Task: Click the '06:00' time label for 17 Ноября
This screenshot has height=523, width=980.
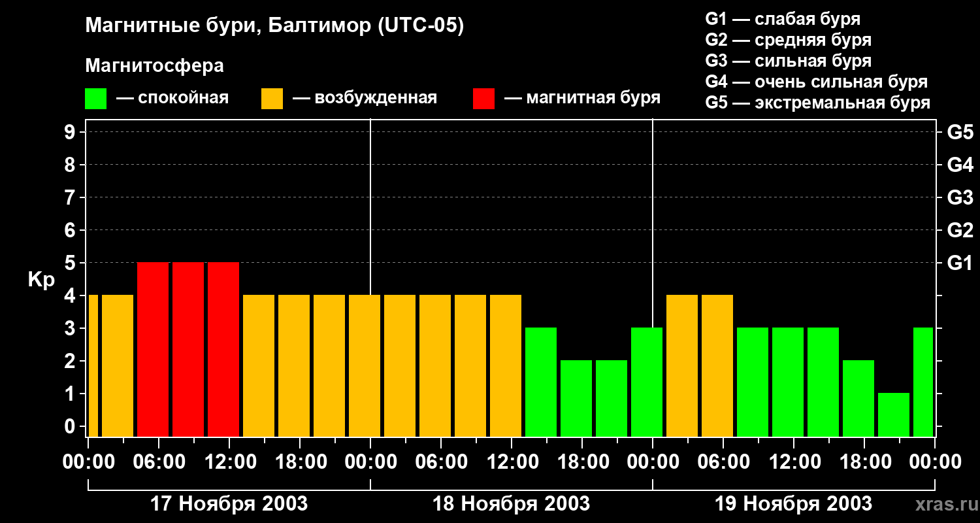Action: click(159, 462)
